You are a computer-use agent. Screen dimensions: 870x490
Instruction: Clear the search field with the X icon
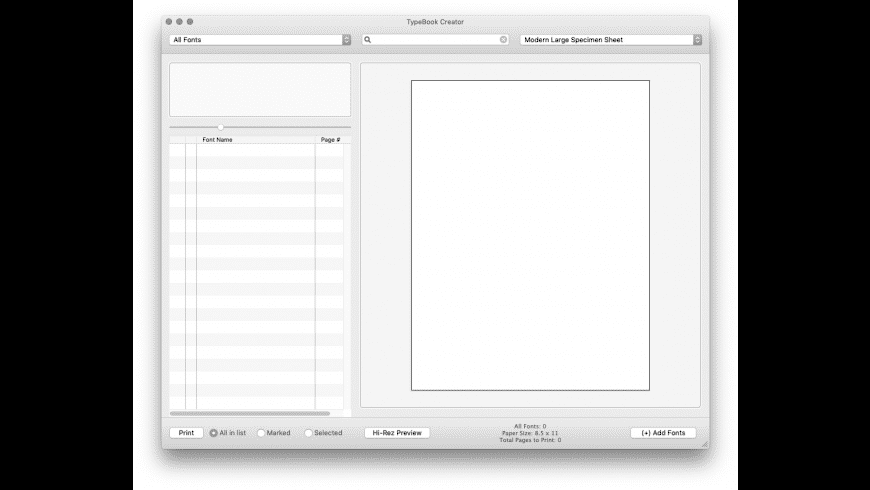click(503, 40)
